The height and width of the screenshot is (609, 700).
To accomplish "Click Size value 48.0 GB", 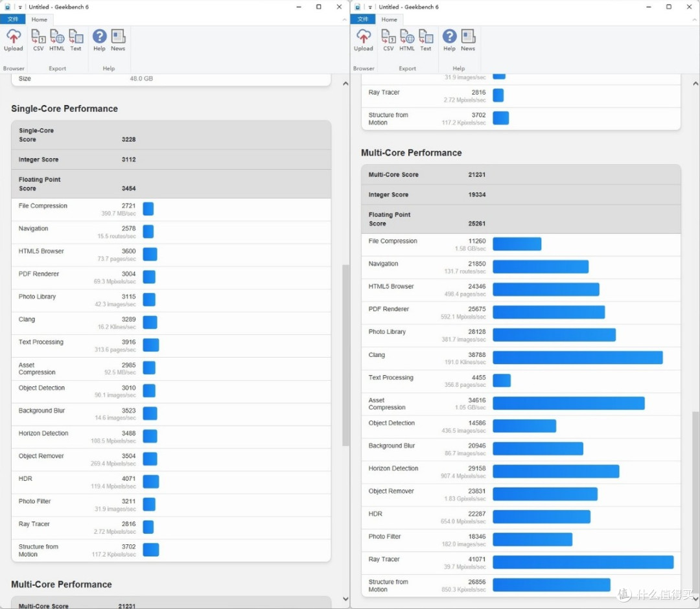I will tap(141, 78).
